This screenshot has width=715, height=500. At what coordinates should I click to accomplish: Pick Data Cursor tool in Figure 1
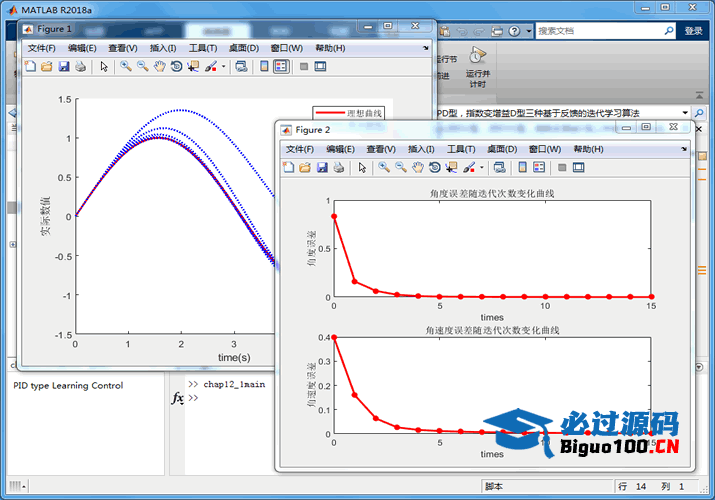[193, 67]
